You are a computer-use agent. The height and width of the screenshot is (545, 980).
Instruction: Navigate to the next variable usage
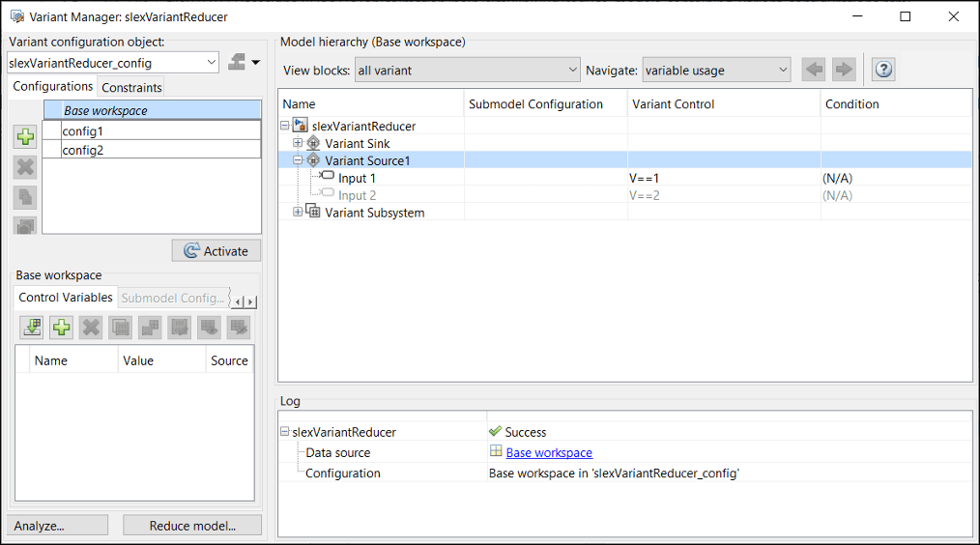point(844,70)
